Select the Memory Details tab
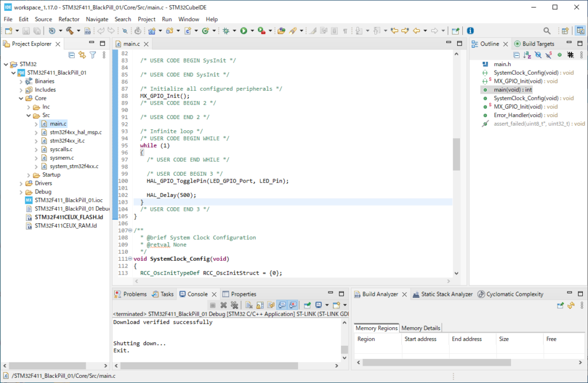Image resolution: width=588 pixels, height=383 pixels. click(x=421, y=328)
